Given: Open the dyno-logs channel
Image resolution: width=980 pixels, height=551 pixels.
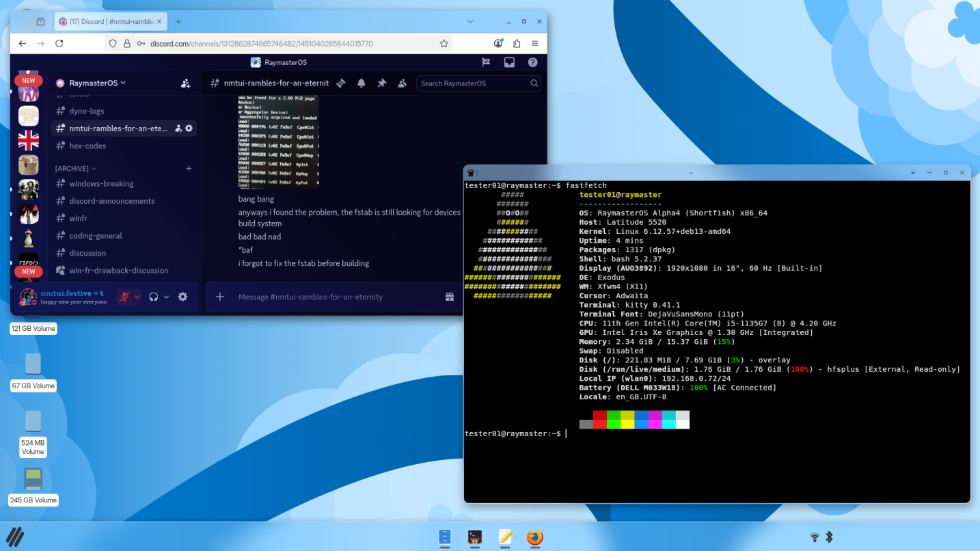Looking at the screenshot, I should click(x=124, y=111).
